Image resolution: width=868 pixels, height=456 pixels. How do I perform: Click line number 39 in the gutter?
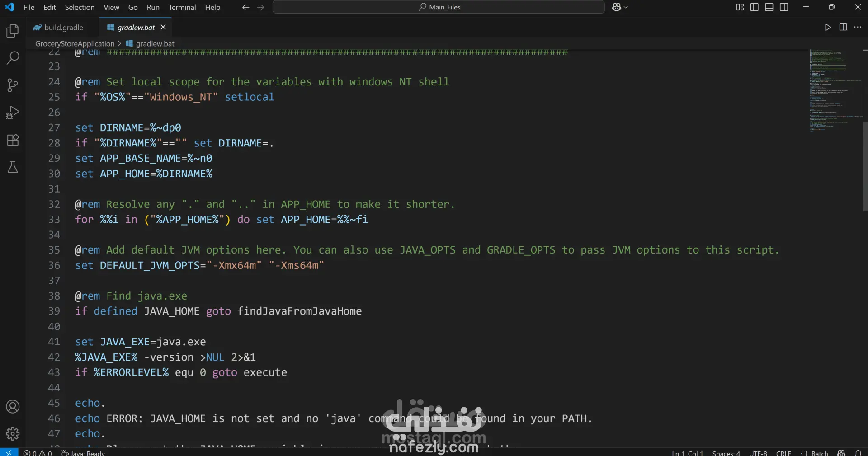[54, 311]
